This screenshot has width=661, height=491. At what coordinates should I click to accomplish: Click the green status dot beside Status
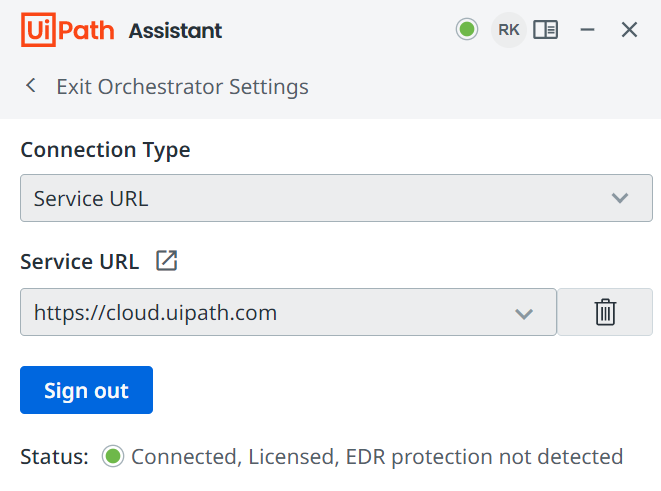(113, 457)
